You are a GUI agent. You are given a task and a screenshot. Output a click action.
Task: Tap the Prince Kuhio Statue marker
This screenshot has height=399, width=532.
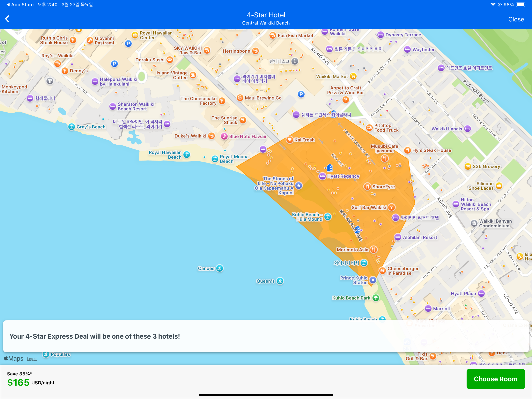[373, 280]
